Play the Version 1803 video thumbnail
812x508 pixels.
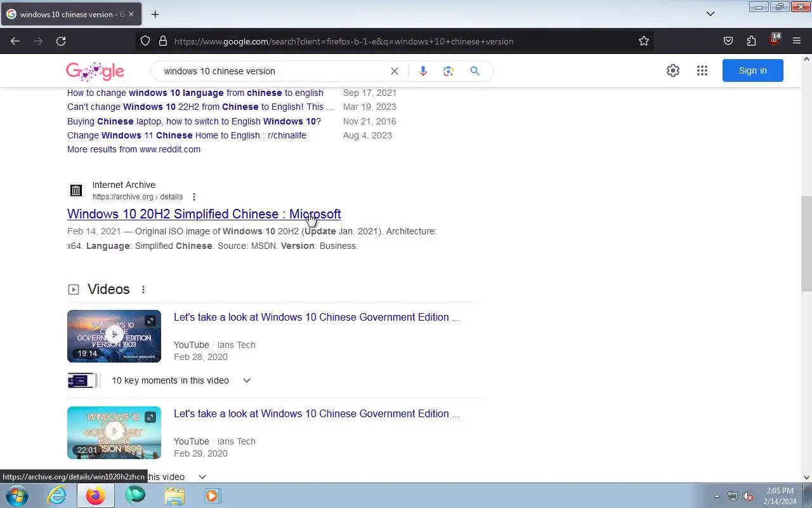(x=114, y=336)
